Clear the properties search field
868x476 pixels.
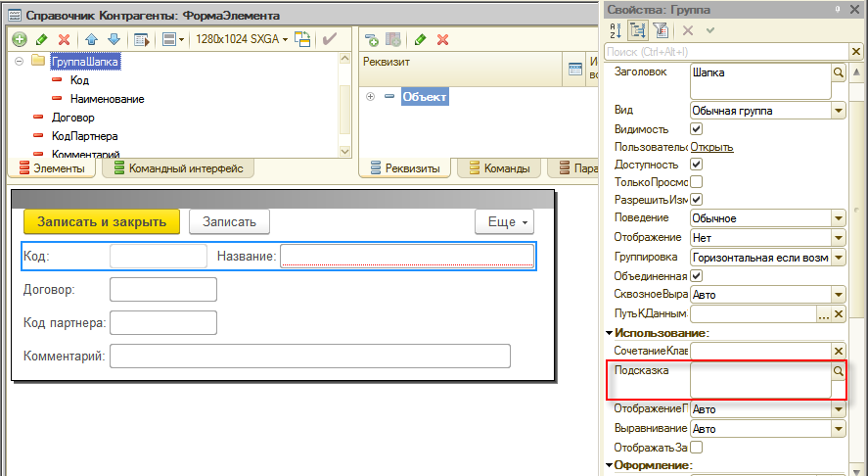(x=856, y=52)
